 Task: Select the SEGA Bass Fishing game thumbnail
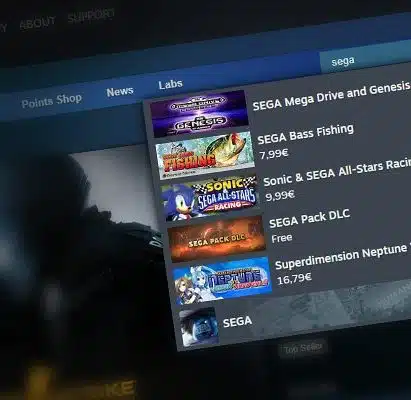coord(205,156)
